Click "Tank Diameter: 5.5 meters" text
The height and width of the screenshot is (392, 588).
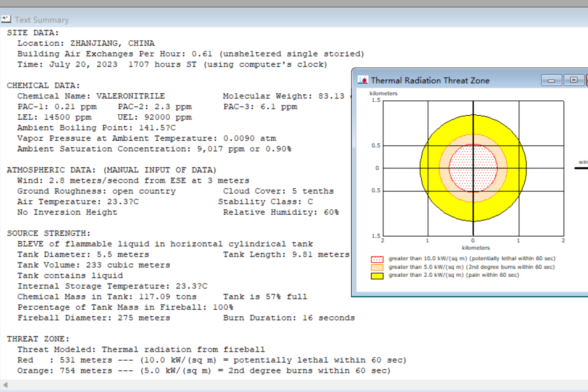point(84,254)
